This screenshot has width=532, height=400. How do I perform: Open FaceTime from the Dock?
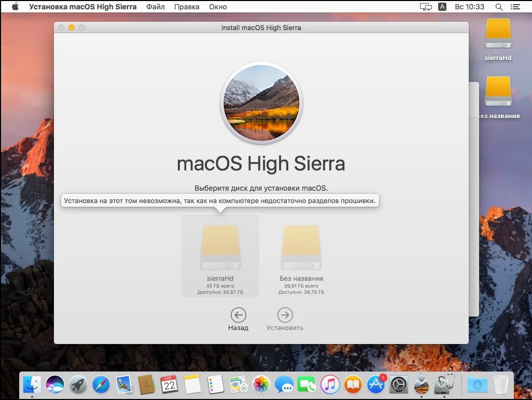tap(307, 384)
